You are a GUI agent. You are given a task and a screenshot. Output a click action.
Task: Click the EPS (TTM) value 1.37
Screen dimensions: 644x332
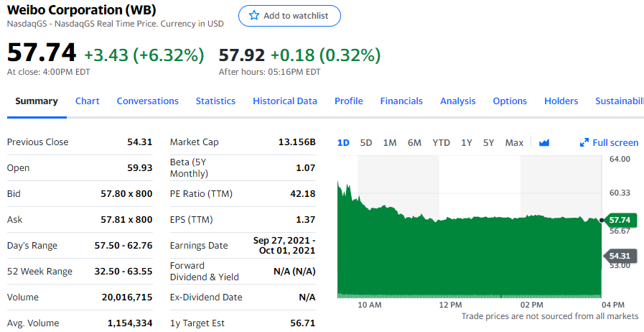(x=306, y=219)
